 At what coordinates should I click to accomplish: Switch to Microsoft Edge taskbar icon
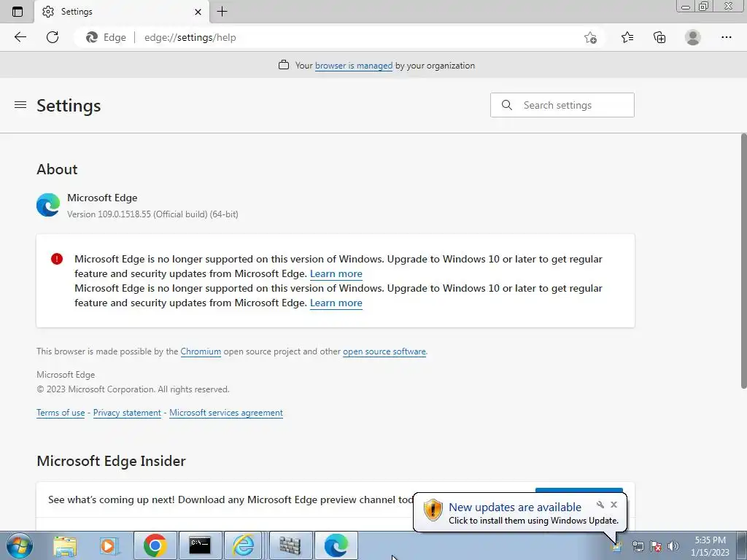click(336, 545)
